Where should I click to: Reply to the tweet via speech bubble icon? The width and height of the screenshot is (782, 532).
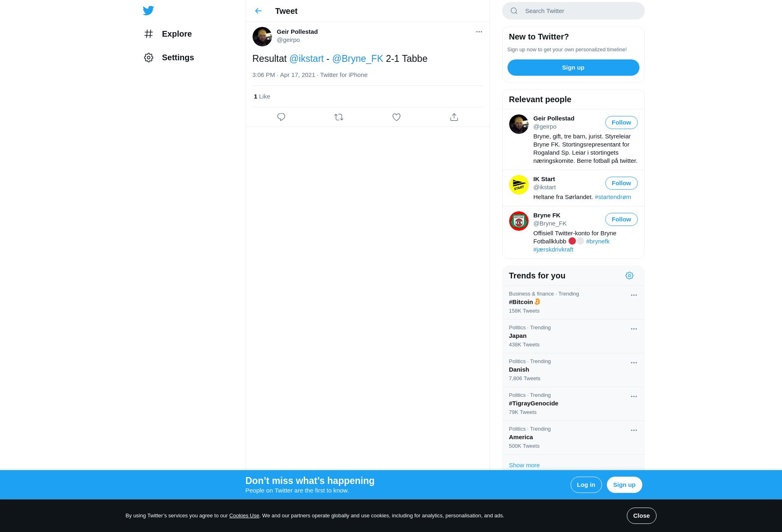pos(281,117)
